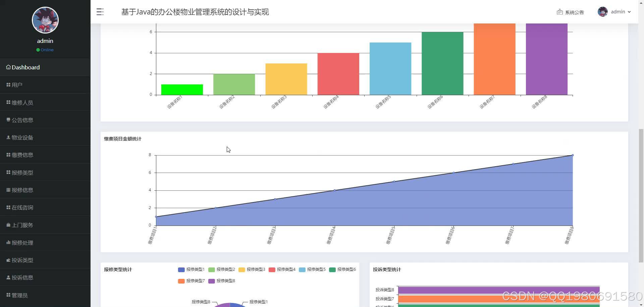
Task: Click the 系统公告 link text
Action: tap(574, 12)
